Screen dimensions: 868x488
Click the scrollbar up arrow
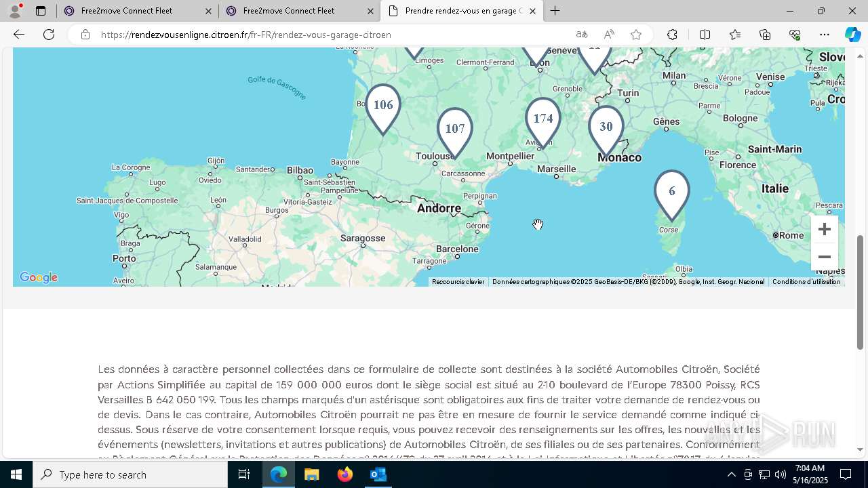pos(861,55)
